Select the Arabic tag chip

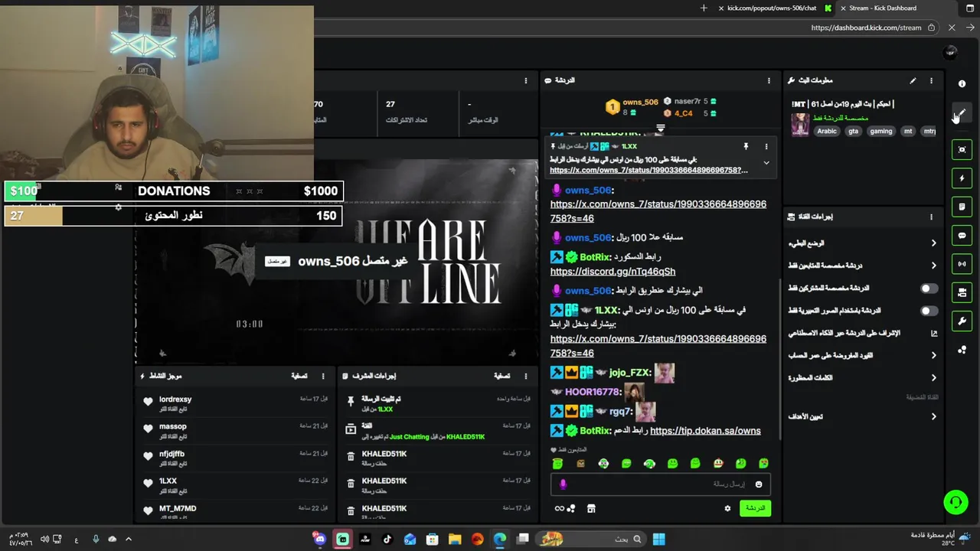827,131
